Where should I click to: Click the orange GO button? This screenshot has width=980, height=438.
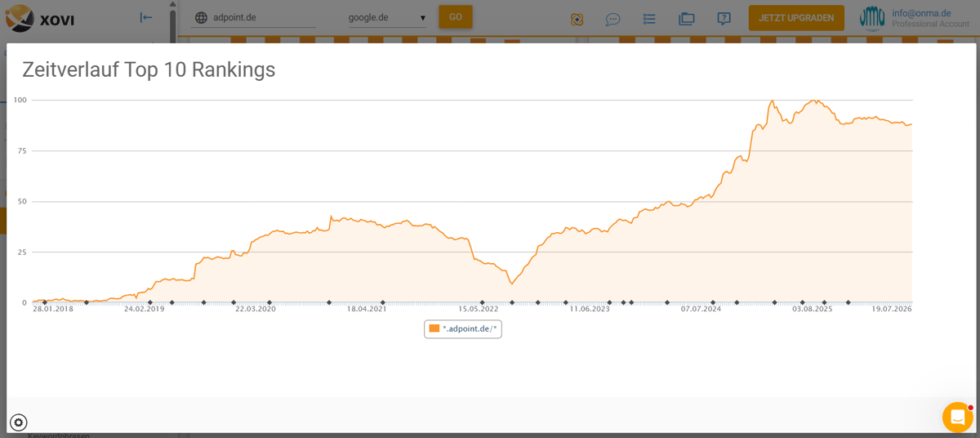pos(456,17)
